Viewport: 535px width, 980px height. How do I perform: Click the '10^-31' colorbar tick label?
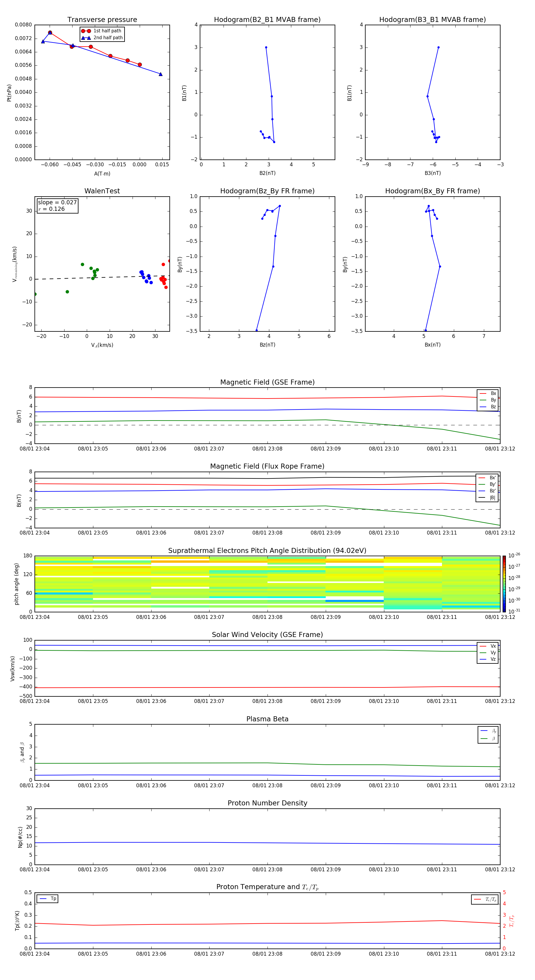[514, 611]
